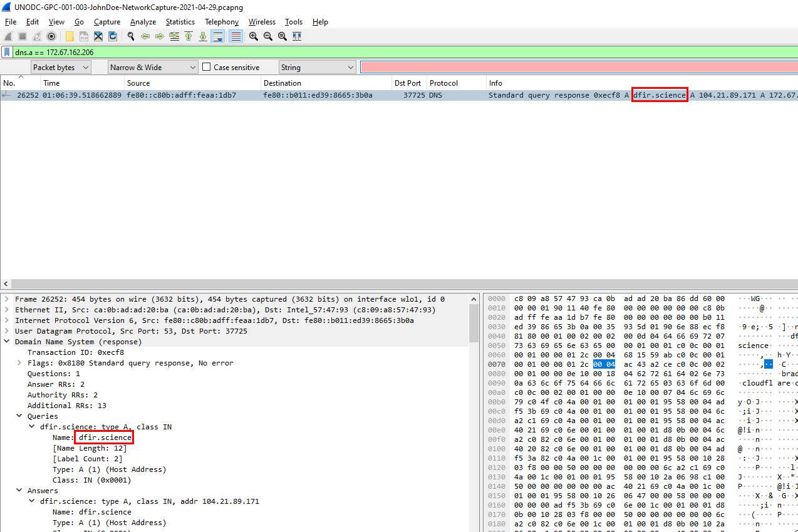The height and width of the screenshot is (532, 798).
Task: Click the Reload capture file icon
Action: point(112,36)
